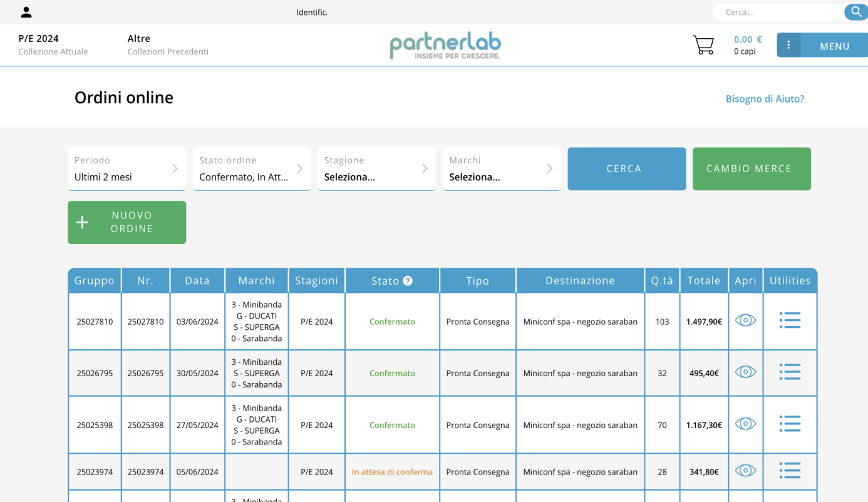Follow the Bisogno di Aiuto link
The height and width of the screenshot is (502, 868).
[765, 99]
